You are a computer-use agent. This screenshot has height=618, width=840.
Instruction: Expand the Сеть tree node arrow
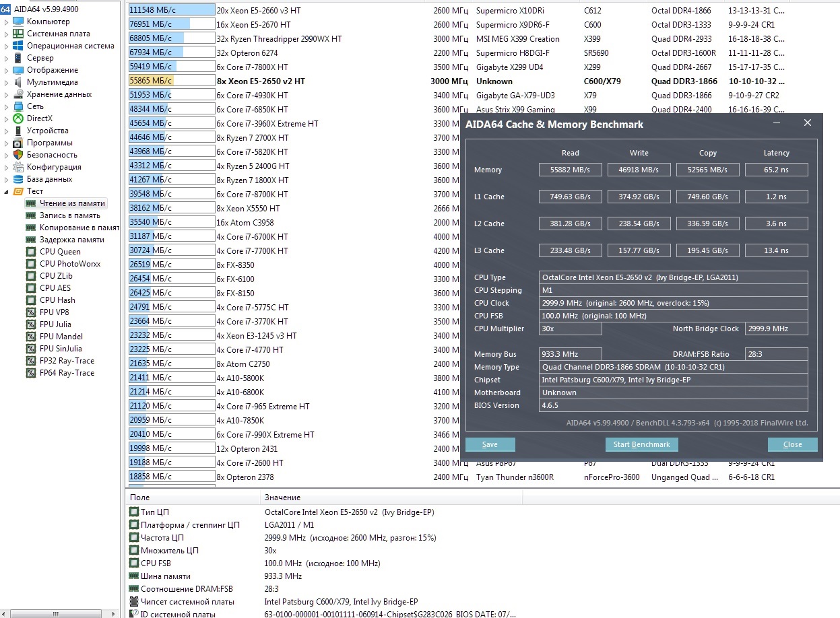(x=7, y=107)
